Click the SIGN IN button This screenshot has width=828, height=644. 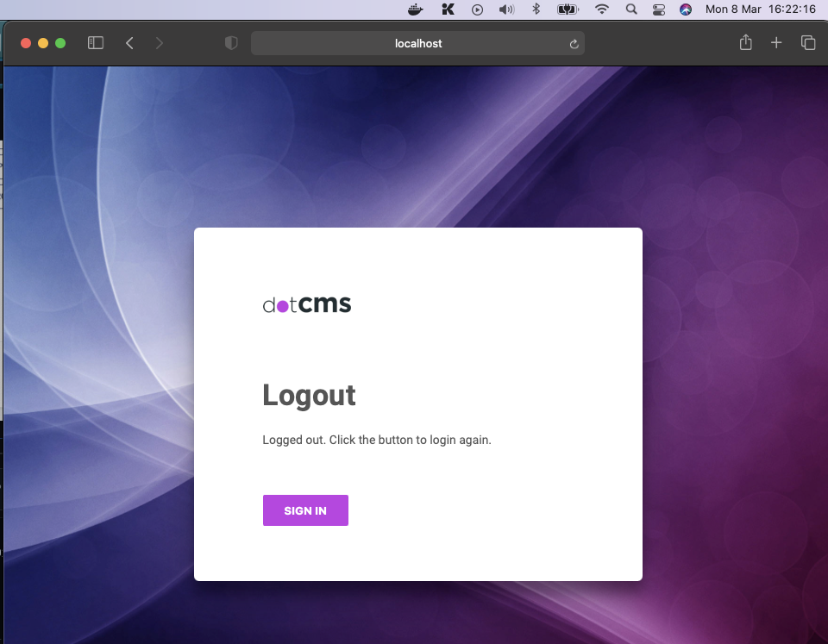pyautogui.click(x=305, y=510)
